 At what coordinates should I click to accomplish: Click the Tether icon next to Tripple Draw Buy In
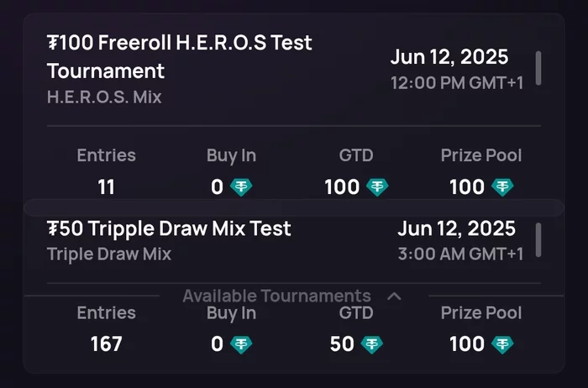coord(241,344)
